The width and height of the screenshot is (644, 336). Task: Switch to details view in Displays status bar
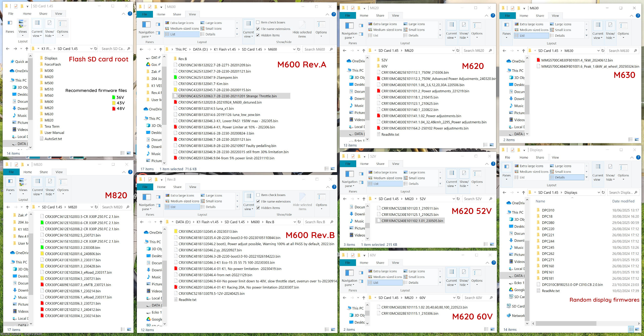[631, 329]
